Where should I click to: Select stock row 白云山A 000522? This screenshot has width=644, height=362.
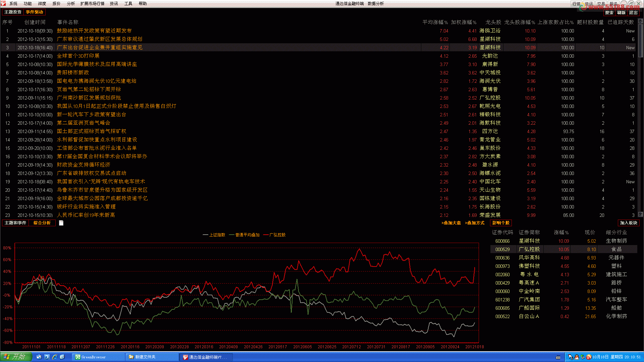tap(563, 316)
